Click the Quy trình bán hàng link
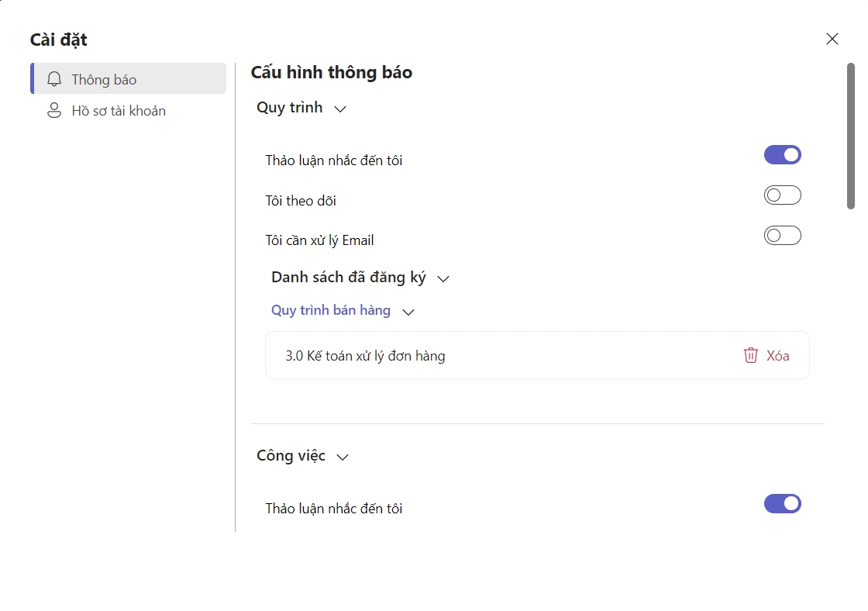This screenshot has width=868, height=611. (330, 310)
